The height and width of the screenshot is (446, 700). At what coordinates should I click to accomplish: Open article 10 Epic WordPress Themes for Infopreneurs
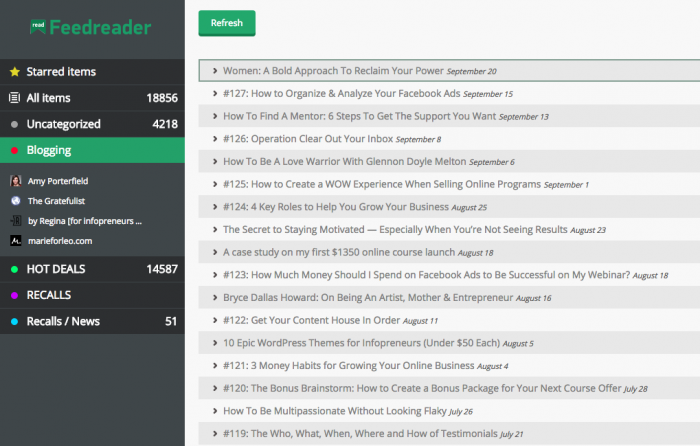362,343
